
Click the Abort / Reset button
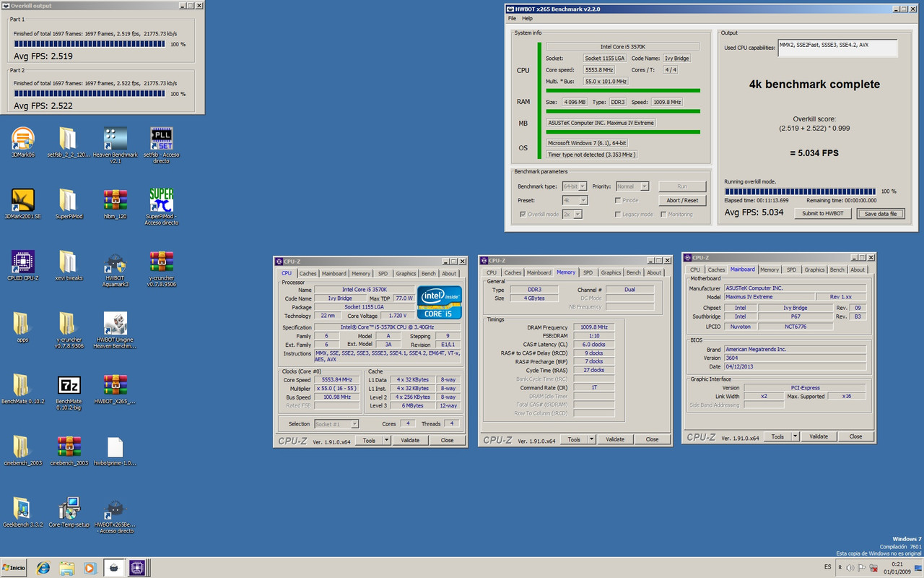[x=682, y=200]
